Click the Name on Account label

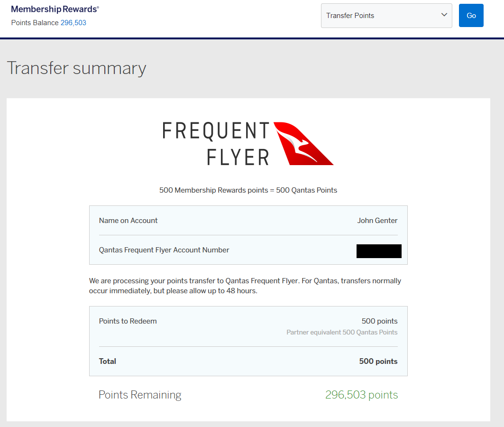[x=128, y=221]
